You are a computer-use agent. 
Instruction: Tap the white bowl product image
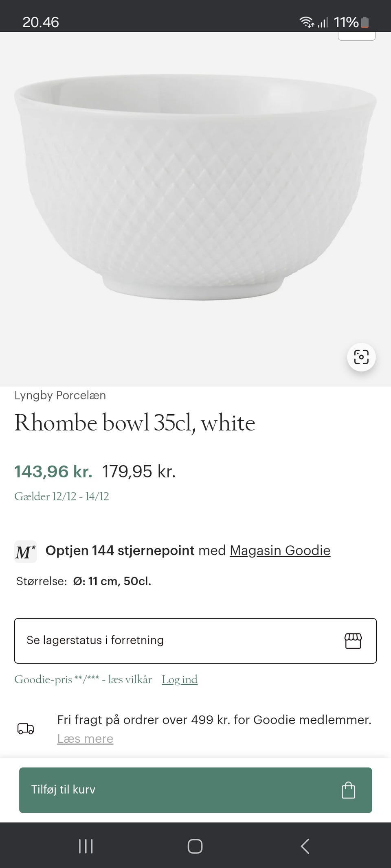[195, 187]
